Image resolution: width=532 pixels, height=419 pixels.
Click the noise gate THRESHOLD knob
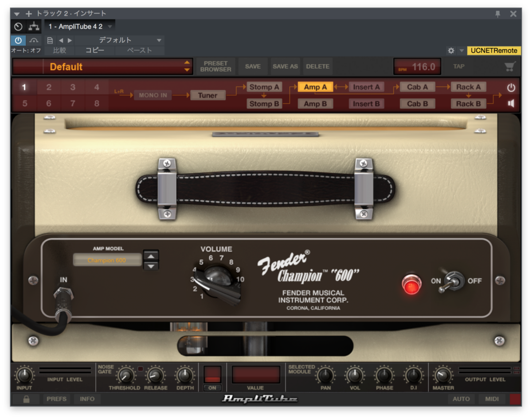coord(125,376)
